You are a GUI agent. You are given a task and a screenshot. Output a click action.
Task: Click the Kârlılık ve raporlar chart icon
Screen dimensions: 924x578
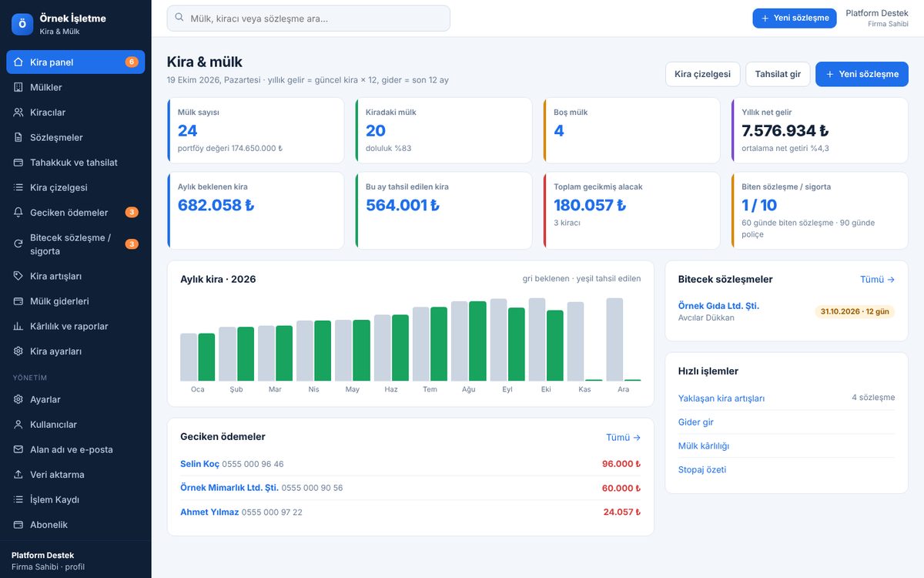click(18, 326)
